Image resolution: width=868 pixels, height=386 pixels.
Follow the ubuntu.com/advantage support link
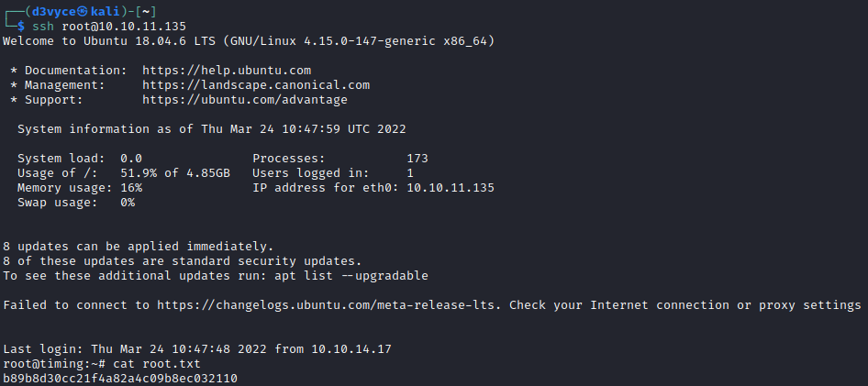pos(245,100)
